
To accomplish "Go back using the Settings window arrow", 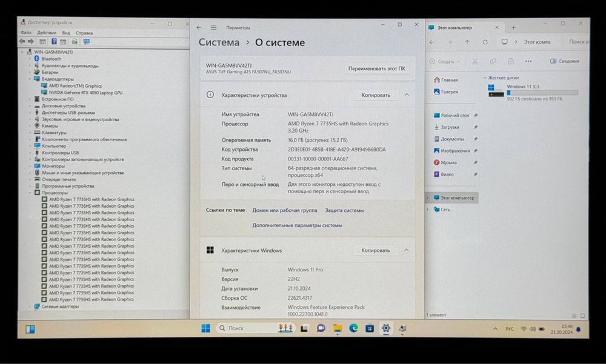I will [199, 28].
